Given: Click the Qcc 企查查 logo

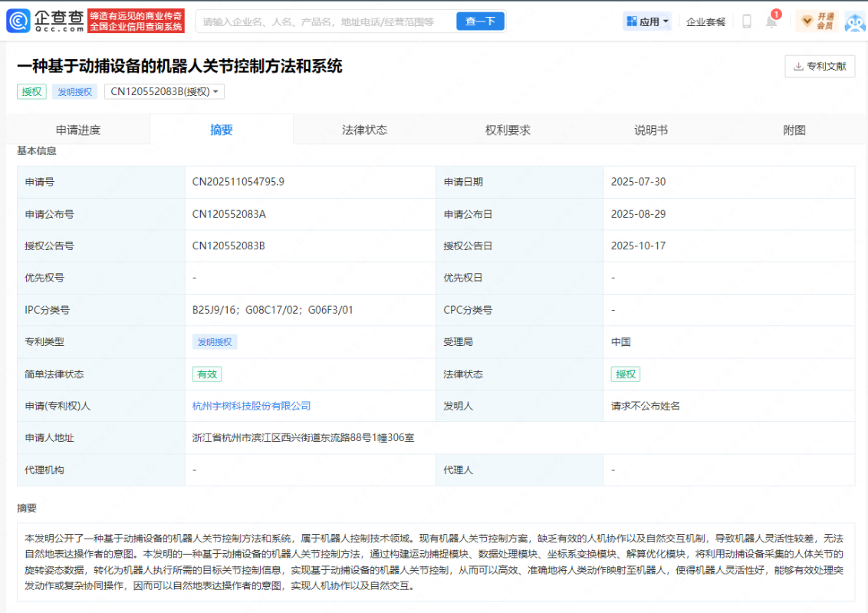Looking at the screenshot, I should [x=44, y=21].
